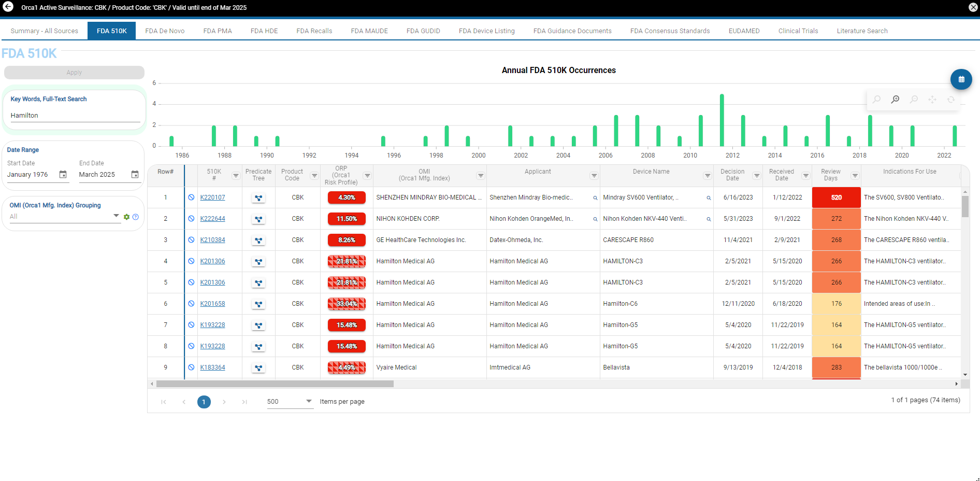Click the Start Date input field

[33, 175]
